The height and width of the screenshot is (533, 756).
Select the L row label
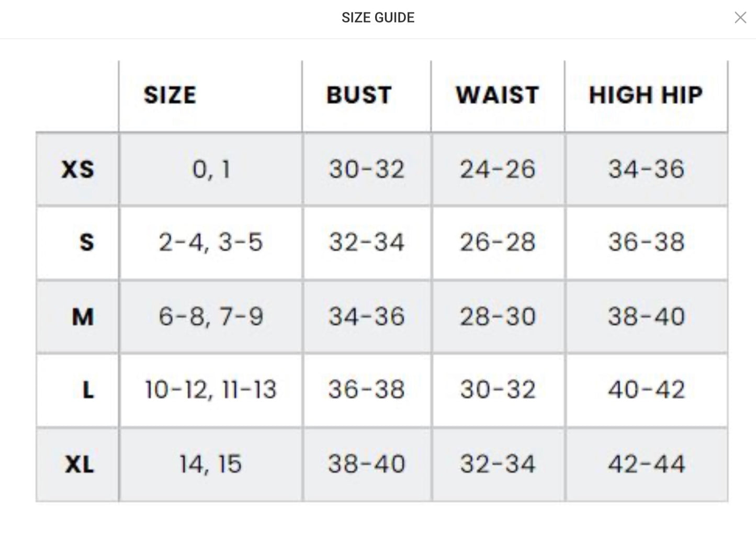88,390
